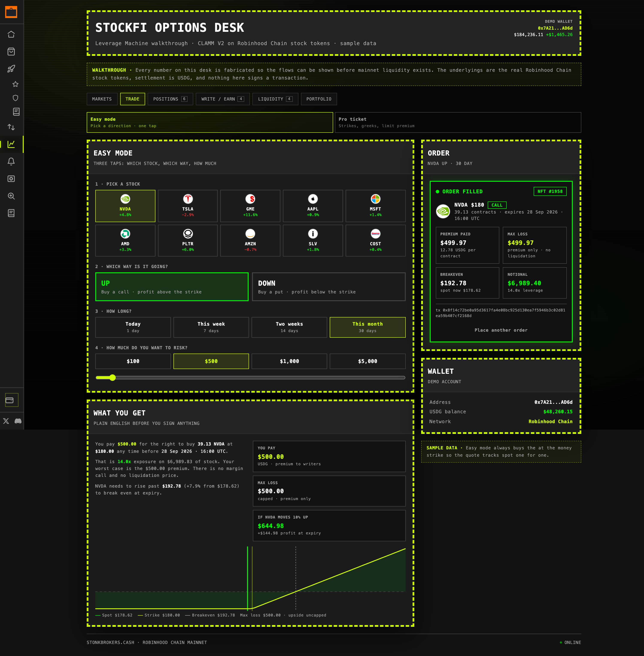Open the TRADE tab
The width and height of the screenshot is (644, 656).
[x=133, y=99]
